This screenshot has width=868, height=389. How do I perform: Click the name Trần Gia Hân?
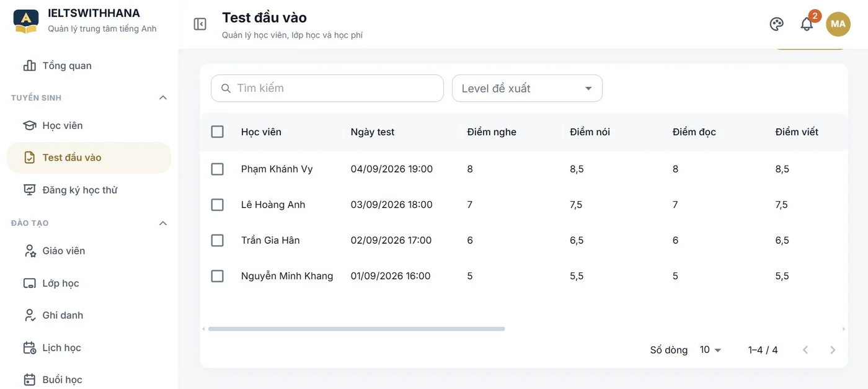(270, 240)
